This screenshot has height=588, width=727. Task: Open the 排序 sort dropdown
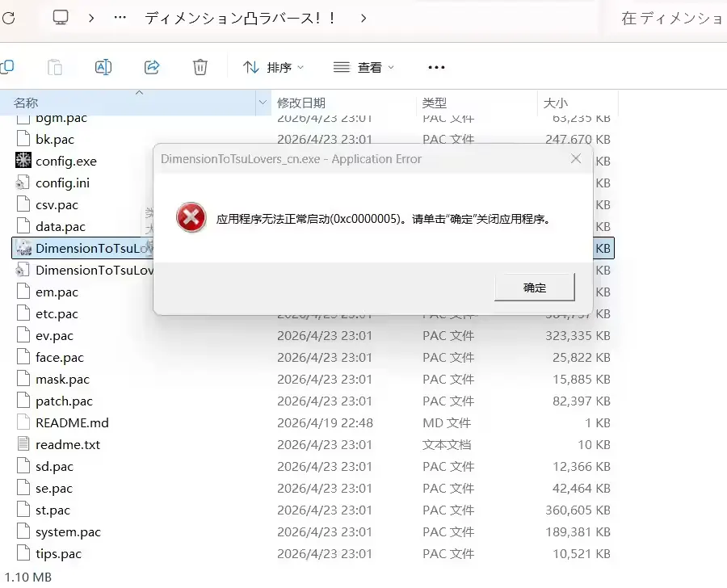click(x=274, y=68)
